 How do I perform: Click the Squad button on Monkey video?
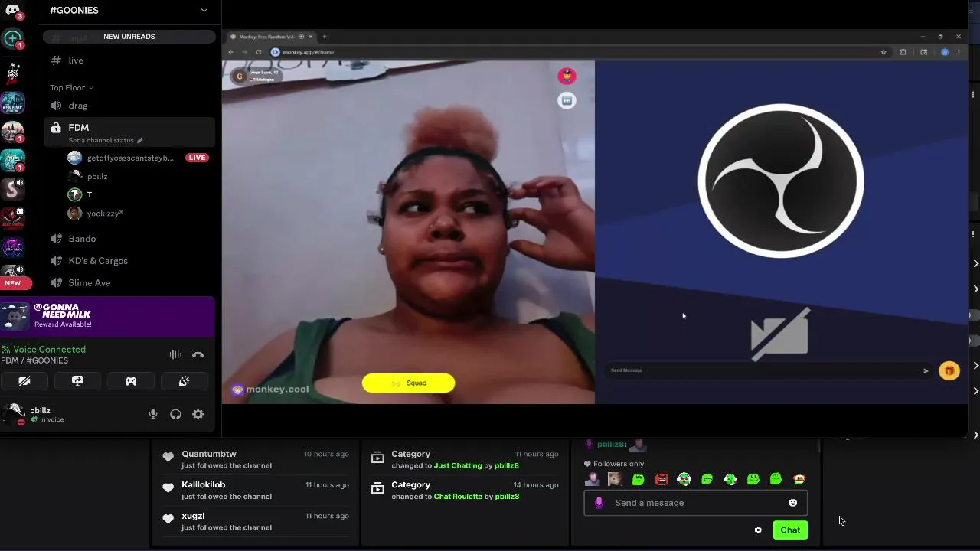(408, 383)
